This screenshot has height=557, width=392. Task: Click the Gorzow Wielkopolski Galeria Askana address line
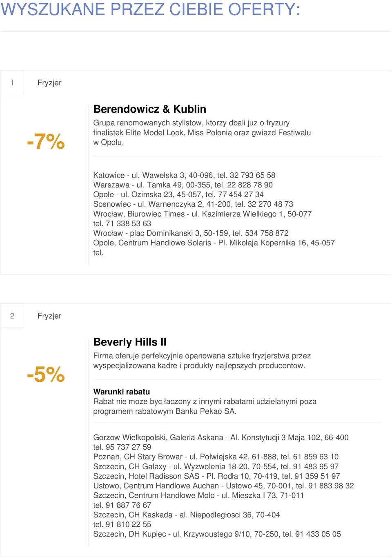(221, 442)
